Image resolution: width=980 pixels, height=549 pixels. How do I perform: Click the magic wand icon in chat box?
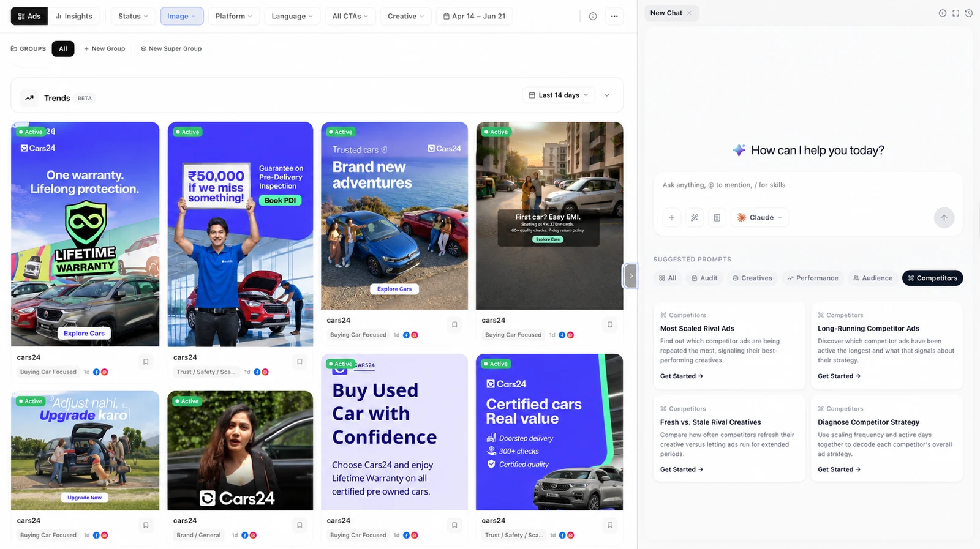[694, 218]
